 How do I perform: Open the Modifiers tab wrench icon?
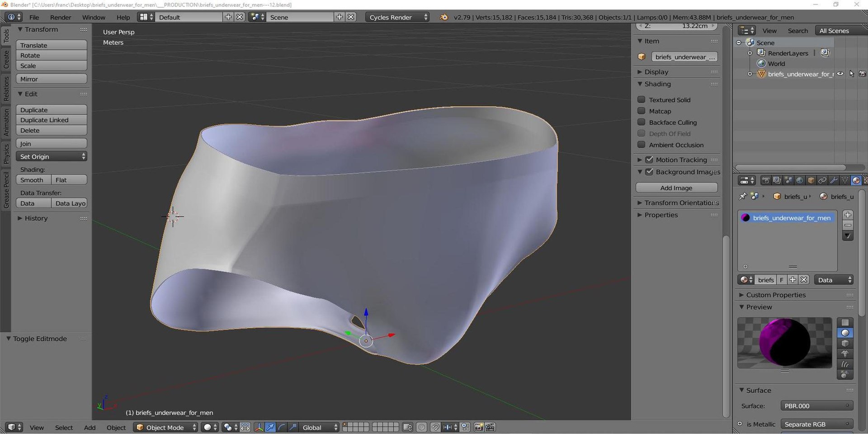tap(834, 180)
